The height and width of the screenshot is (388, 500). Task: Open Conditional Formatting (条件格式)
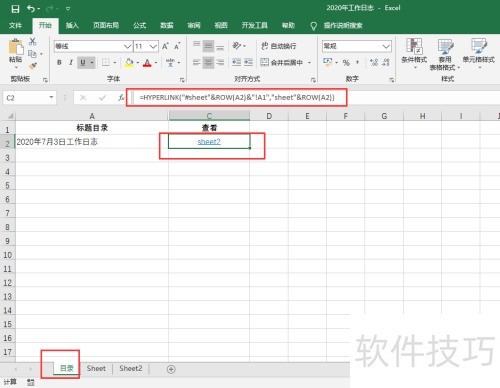414,53
